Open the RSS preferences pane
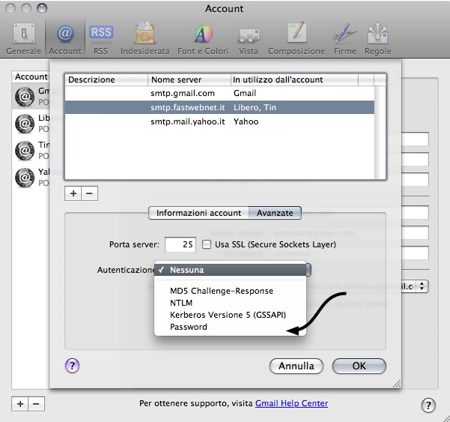The height and width of the screenshot is (422, 450). pos(101,39)
